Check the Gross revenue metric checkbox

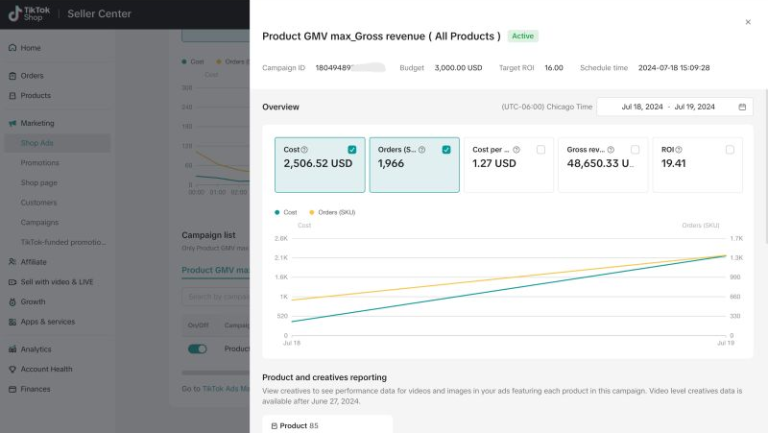635,150
